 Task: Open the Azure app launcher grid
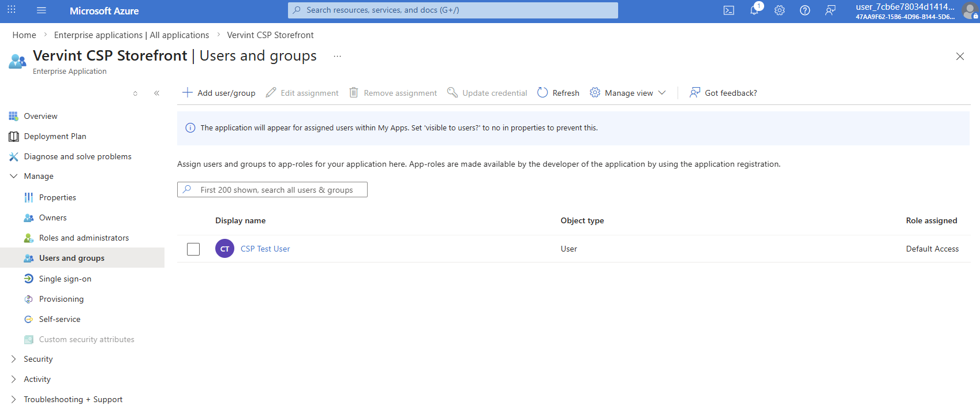point(12,10)
